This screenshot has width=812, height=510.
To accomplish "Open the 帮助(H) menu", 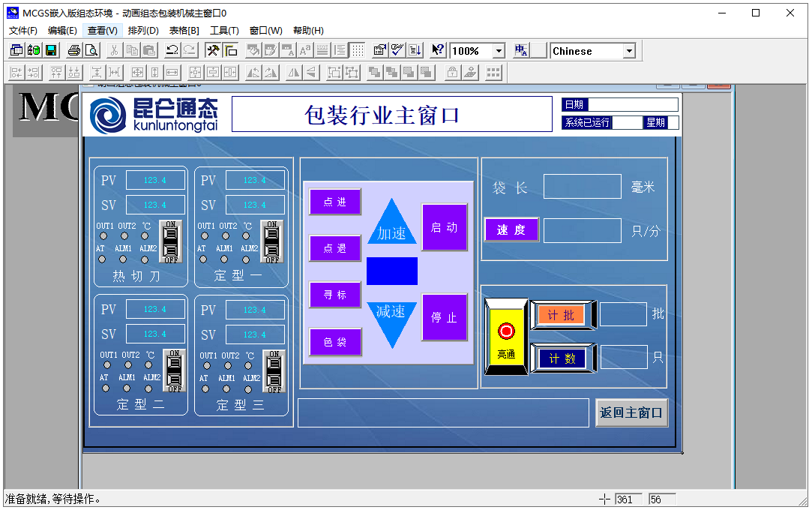I will pyautogui.click(x=308, y=31).
